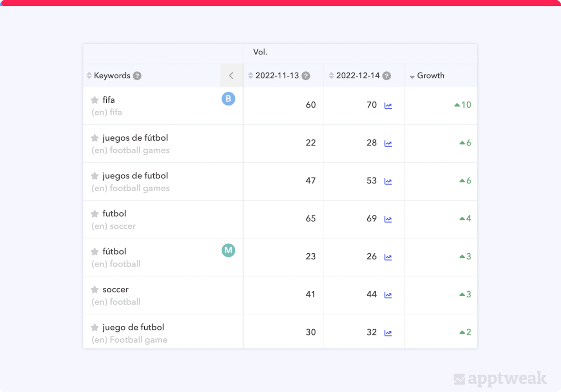Open the trend chart icon beside fifa's volume 70

tap(388, 105)
